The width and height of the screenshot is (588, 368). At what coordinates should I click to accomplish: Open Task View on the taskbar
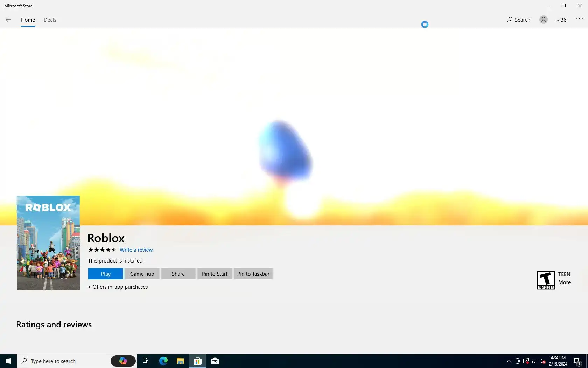[x=146, y=361]
